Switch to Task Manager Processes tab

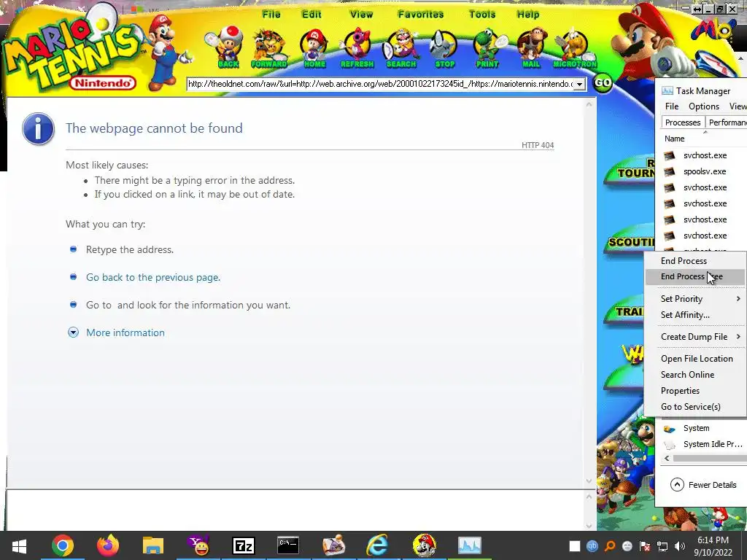tap(683, 122)
